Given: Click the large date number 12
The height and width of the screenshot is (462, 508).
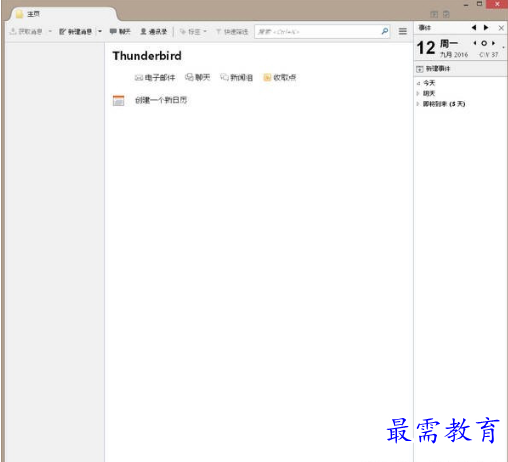Looking at the screenshot, I should (x=426, y=48).
